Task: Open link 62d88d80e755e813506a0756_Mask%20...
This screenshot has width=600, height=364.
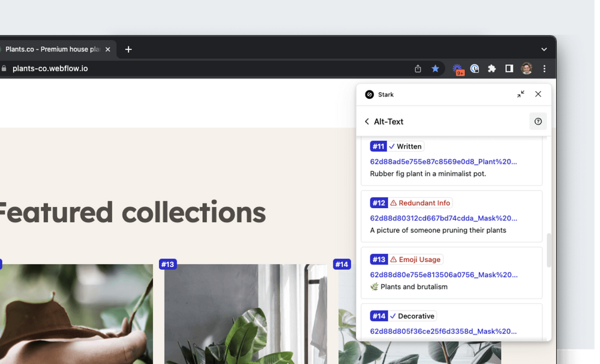Action: point(444,275)
